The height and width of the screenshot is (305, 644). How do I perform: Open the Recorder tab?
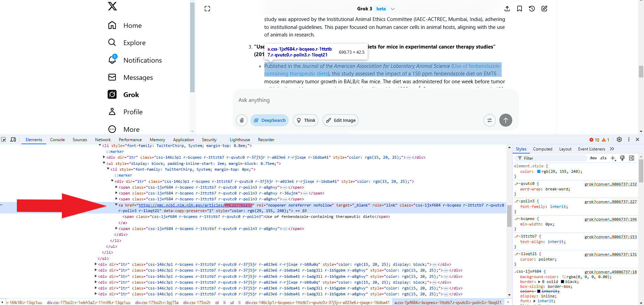pyautogui.click(x=266, y=140)
